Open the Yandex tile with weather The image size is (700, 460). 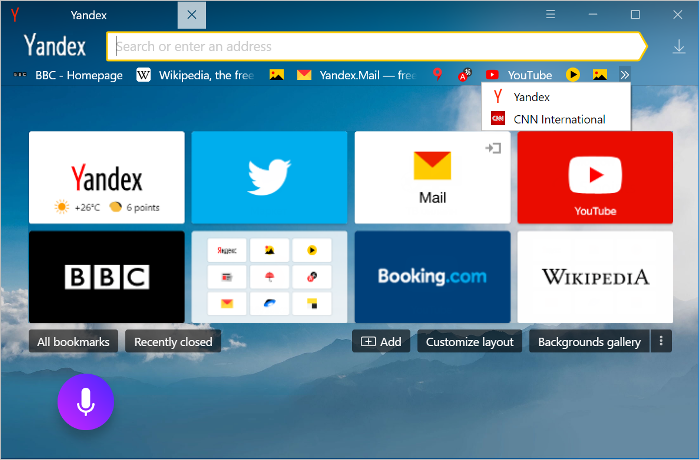point(107,177)
